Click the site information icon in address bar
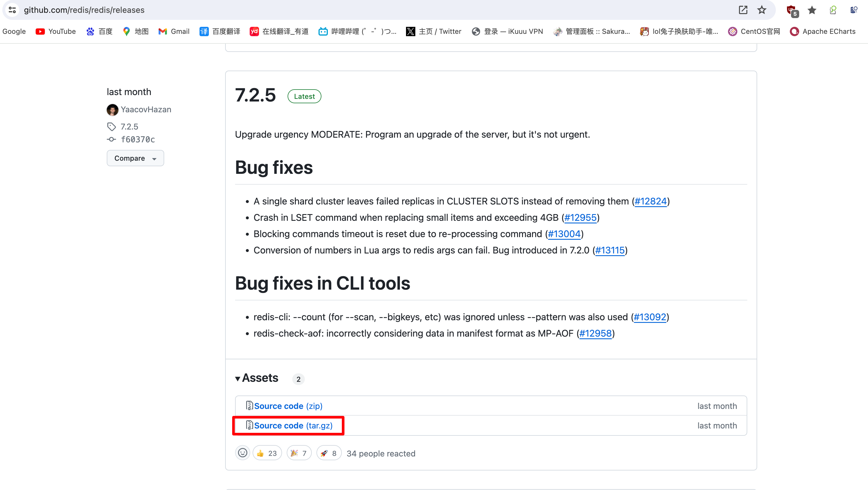The image size is (868, 490). tap(12, 10)
